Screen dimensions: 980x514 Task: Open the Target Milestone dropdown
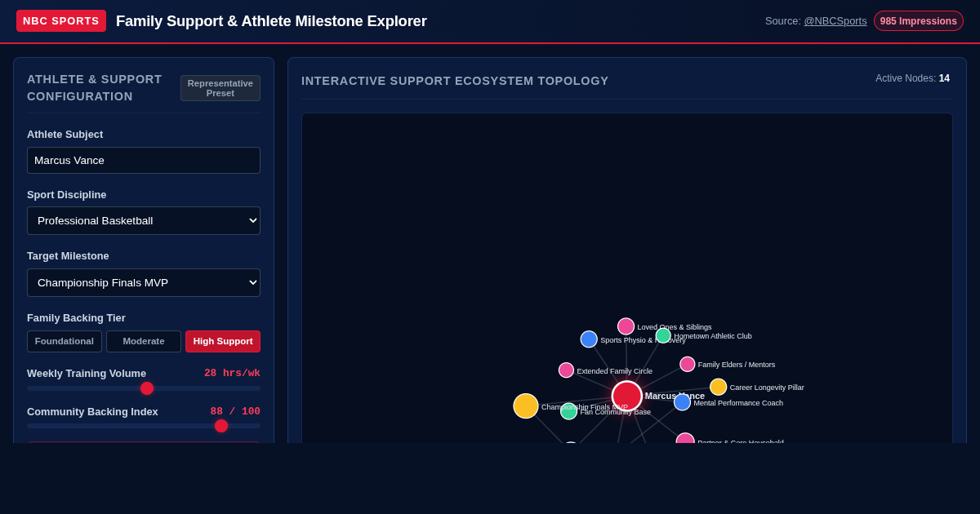(x=144, y=282)
